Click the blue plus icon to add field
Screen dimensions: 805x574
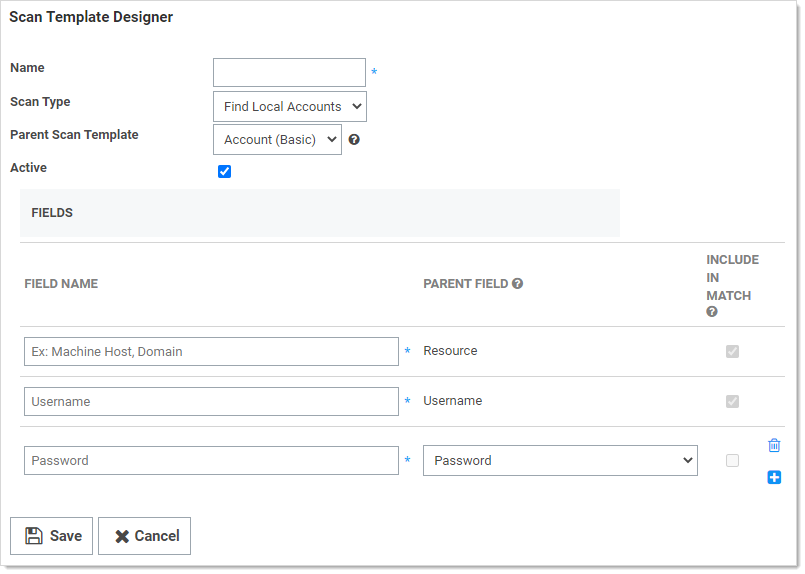click(x=774, y=478)
